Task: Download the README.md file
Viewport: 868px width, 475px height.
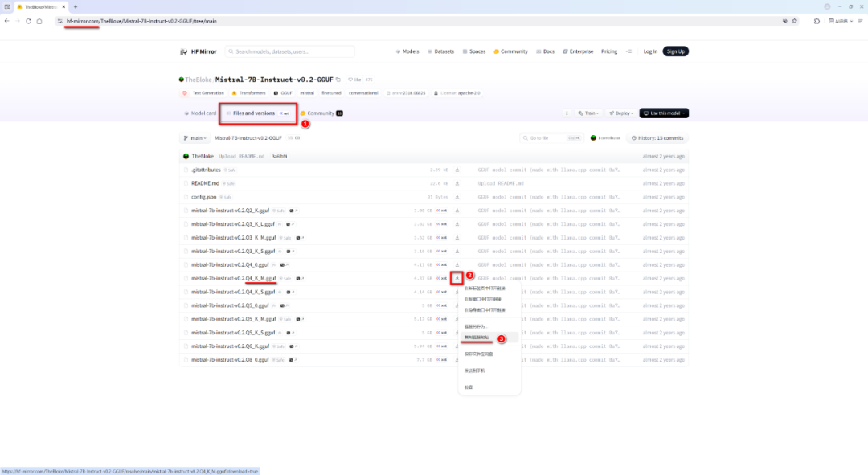Action: 457,183
